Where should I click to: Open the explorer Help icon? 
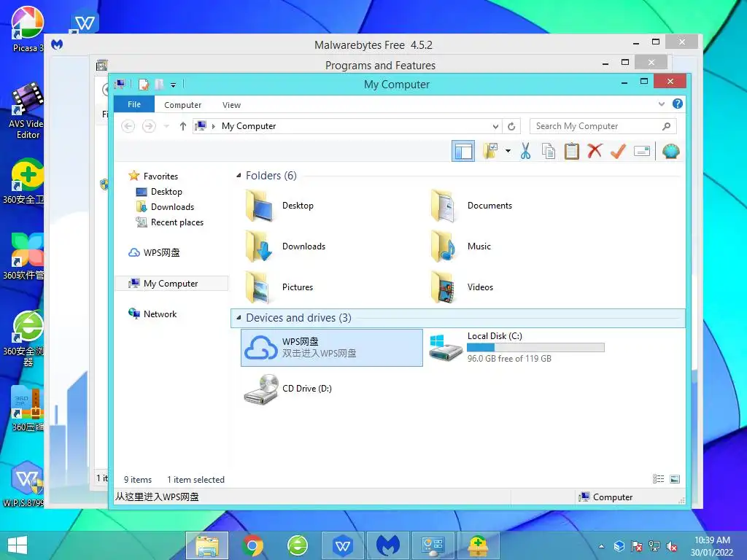click(x=678, y=104)
